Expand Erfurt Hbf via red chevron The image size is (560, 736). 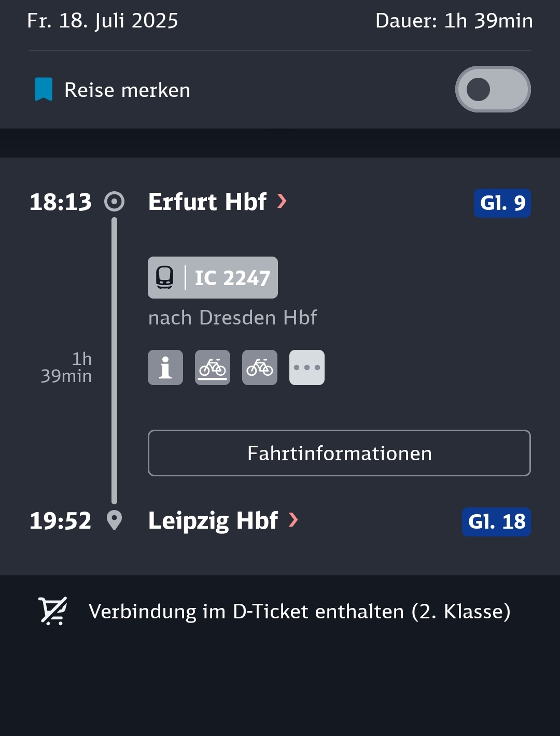click(x=282, y=201)
